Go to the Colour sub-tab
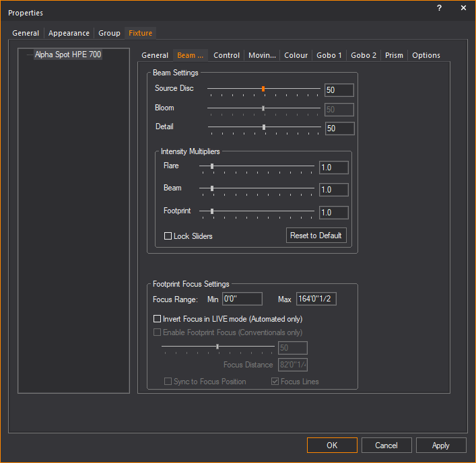Image resolution: width=476 pixels, height=463 pixels. pyautogui.click(x=296, y=55)
